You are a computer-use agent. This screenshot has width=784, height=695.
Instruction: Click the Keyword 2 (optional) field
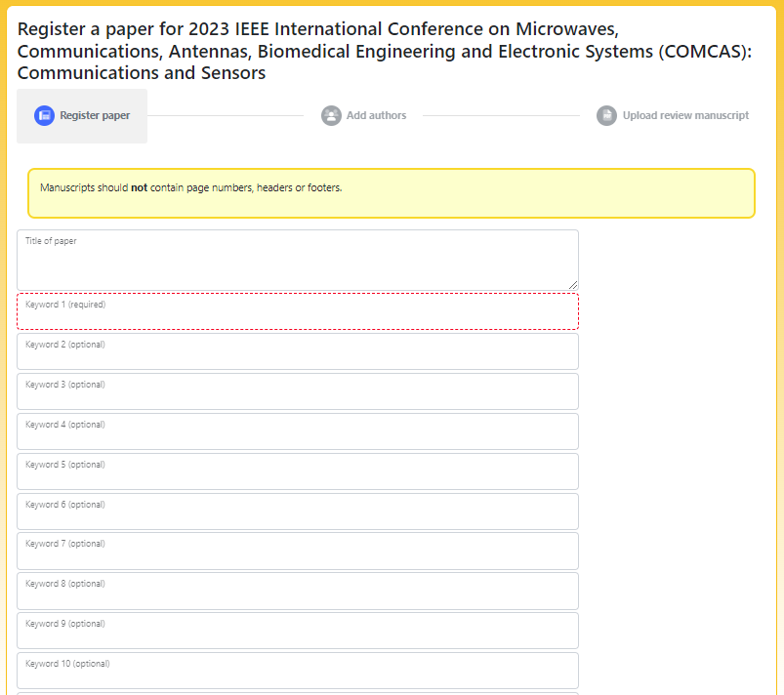point(298,351)
